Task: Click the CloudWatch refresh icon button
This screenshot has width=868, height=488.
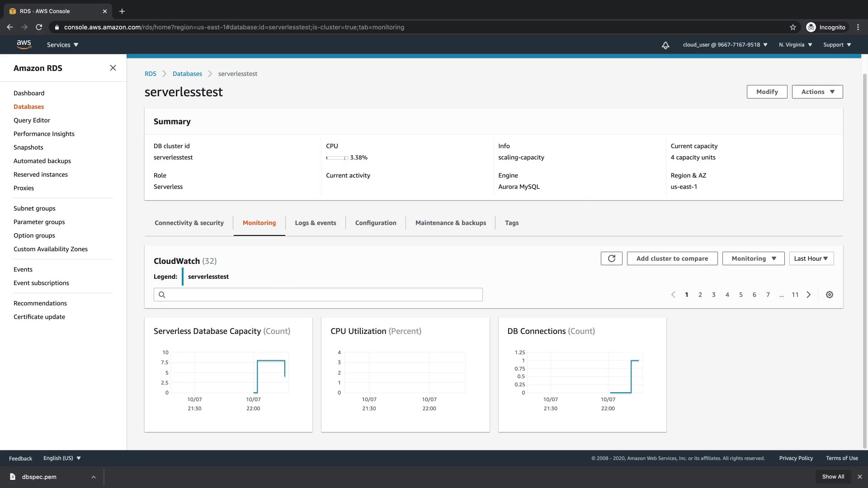Action: point(611,258)
